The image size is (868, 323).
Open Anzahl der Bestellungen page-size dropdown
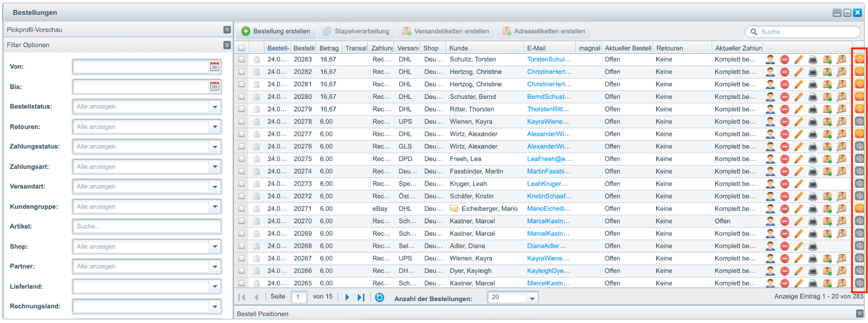coord(532,298)
